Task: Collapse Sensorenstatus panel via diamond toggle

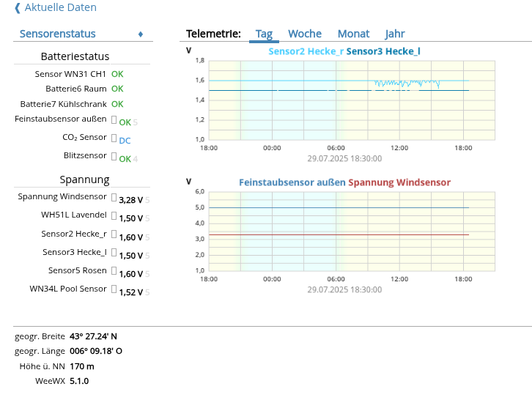Action: pyautogui.click(x=141, y=34)
